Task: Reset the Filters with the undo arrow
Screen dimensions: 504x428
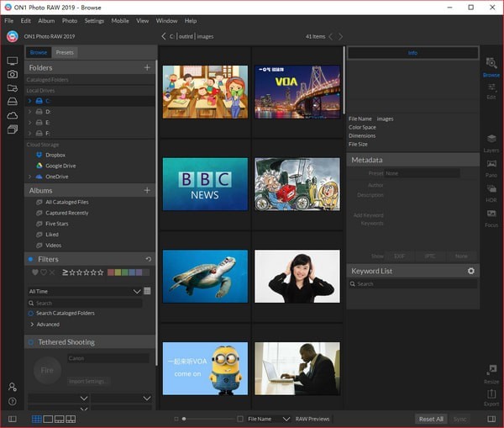Action: tap(149, 259)
